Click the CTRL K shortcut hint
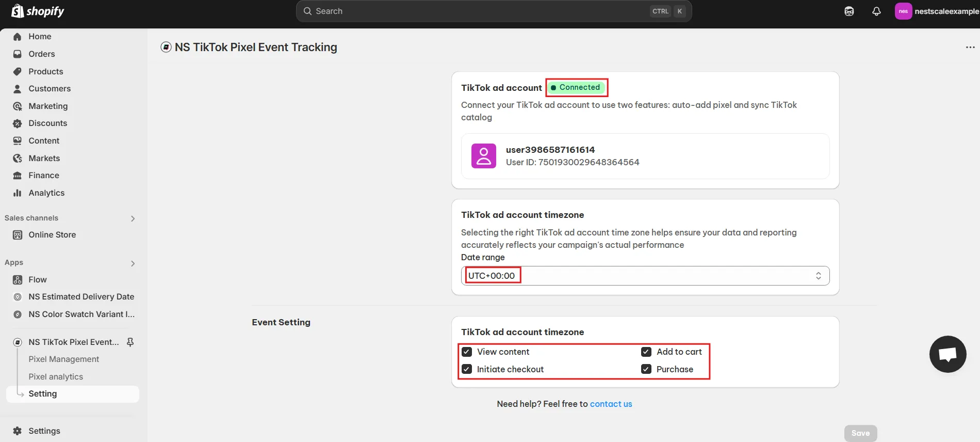The height and width of the screenshot is (442, 980). click(x=668, y=11)
